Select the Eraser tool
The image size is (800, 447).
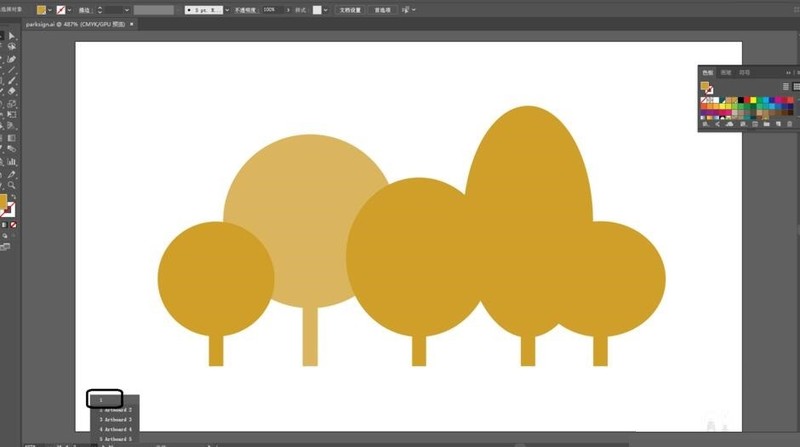tap(12, 91)
